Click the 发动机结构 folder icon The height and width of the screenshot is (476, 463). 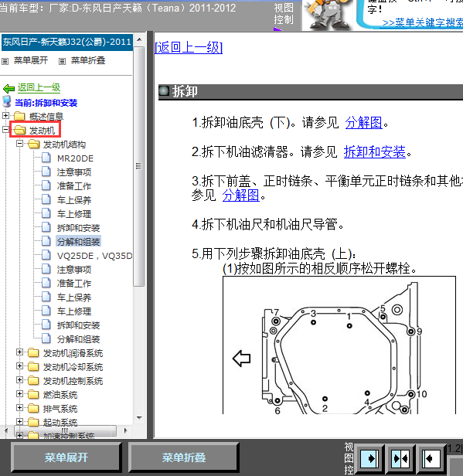point(34,144)
